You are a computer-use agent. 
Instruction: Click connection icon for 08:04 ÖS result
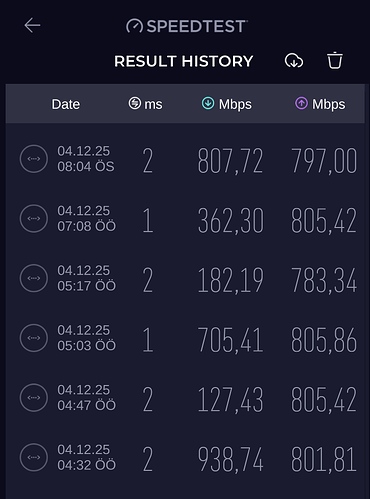[x=34, y=159]
